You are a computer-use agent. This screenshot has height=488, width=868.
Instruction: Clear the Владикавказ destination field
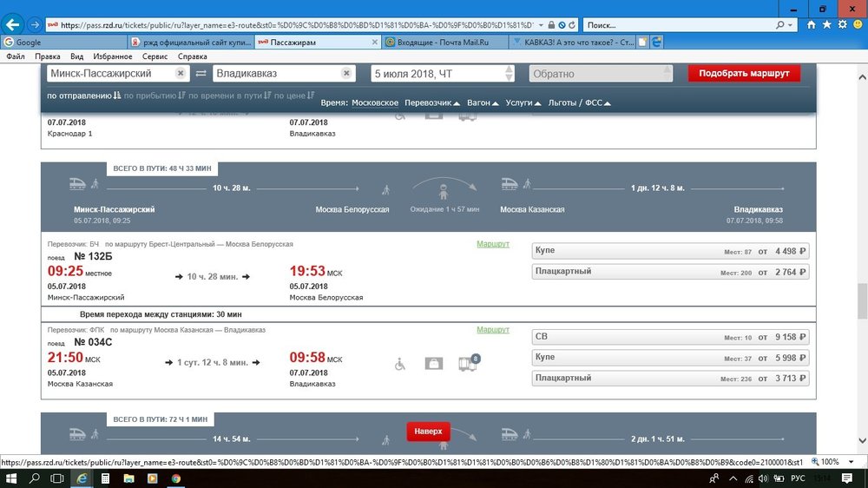click(x=347, y=74)
